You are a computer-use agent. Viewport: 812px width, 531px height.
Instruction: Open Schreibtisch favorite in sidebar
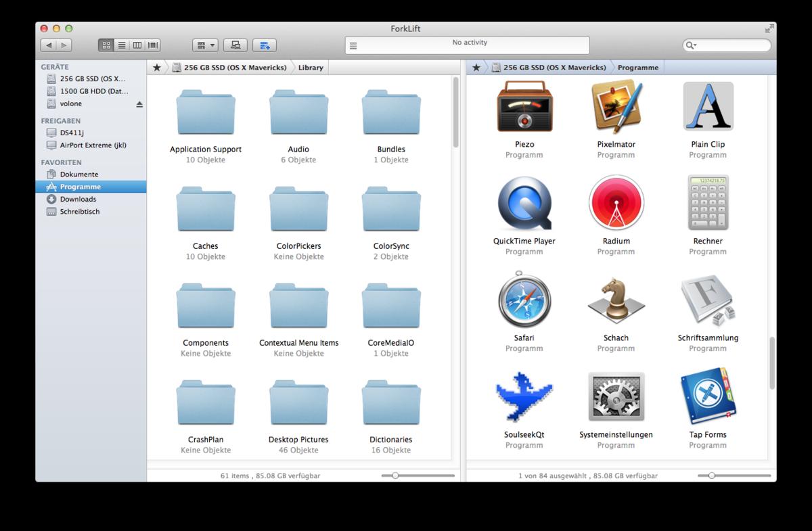(x=91, y=211)
